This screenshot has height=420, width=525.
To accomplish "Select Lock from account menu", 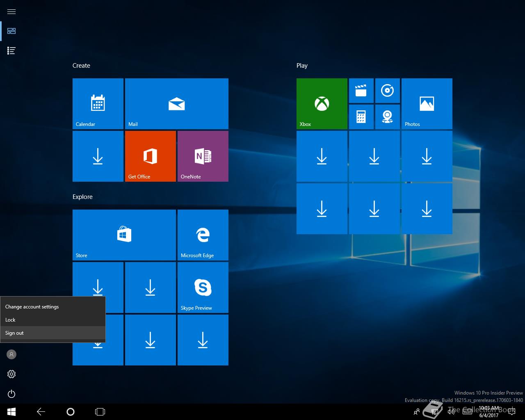I will 53,320.
